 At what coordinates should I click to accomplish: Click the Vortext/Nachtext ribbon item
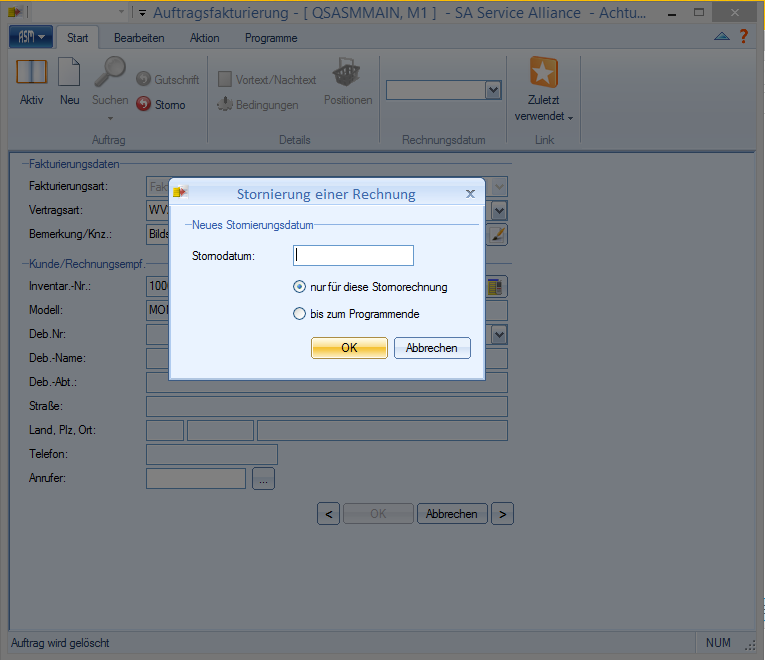tap(267, 80)
